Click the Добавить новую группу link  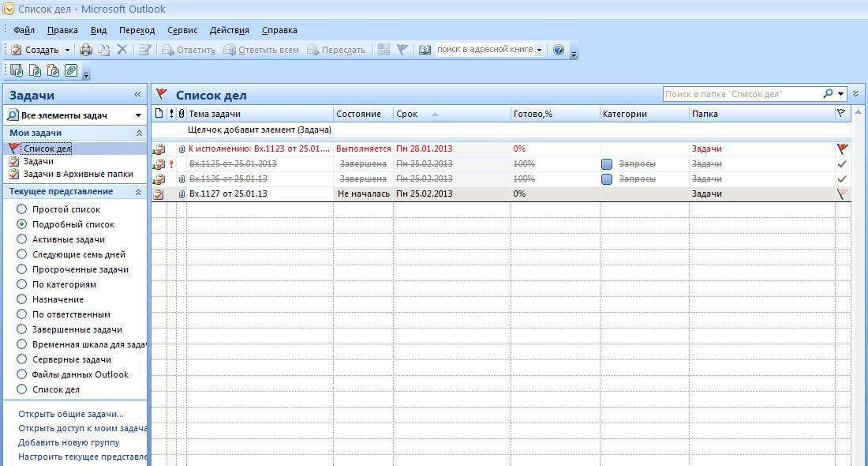(69, 442)
